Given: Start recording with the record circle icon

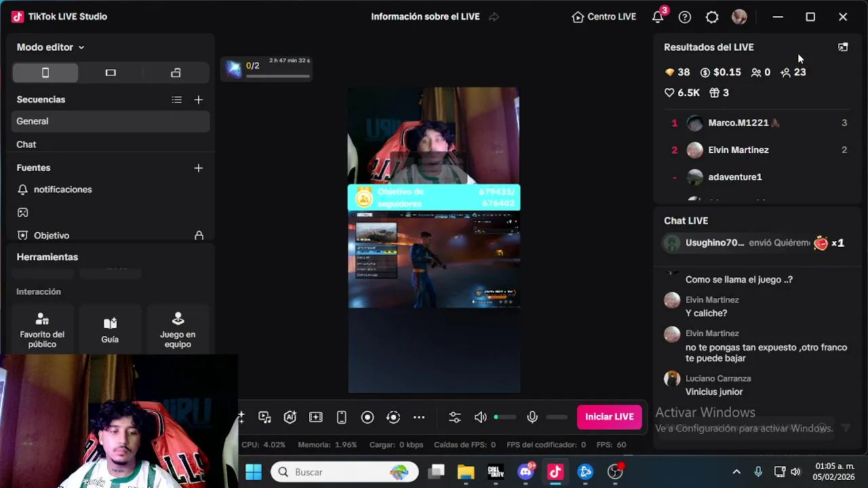Looking at the screenshot, I should 368,418.
